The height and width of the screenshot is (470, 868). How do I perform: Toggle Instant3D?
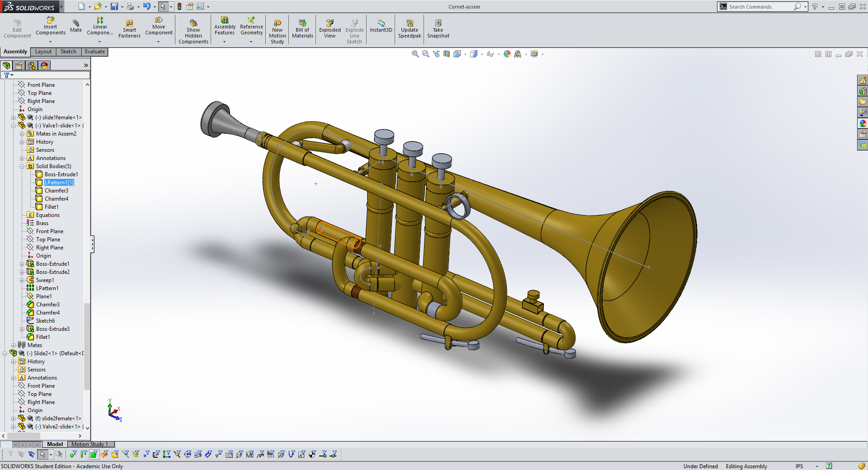click(381, 26)
